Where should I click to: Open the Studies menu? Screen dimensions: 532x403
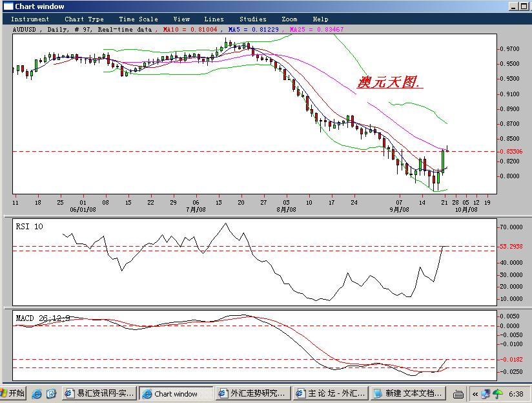253,19
